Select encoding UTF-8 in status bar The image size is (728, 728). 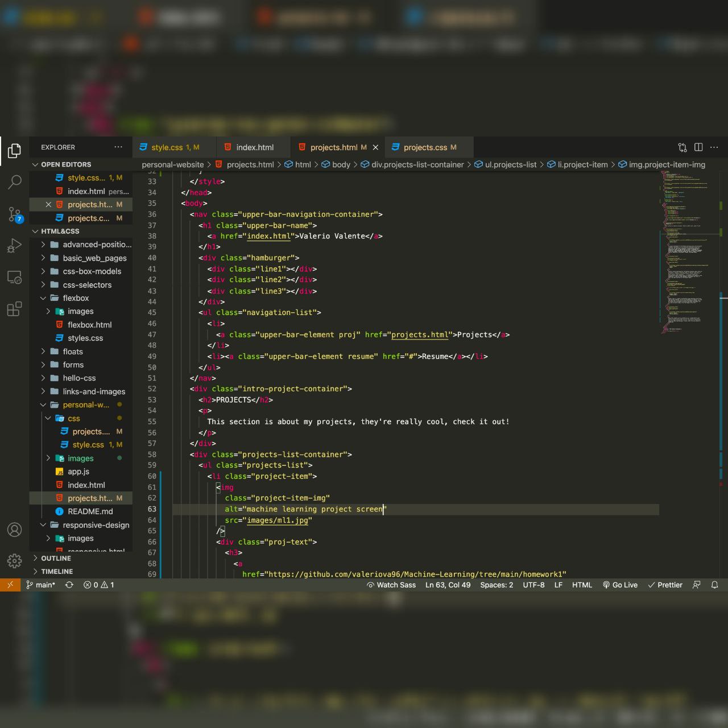click(x=533, y=585)
